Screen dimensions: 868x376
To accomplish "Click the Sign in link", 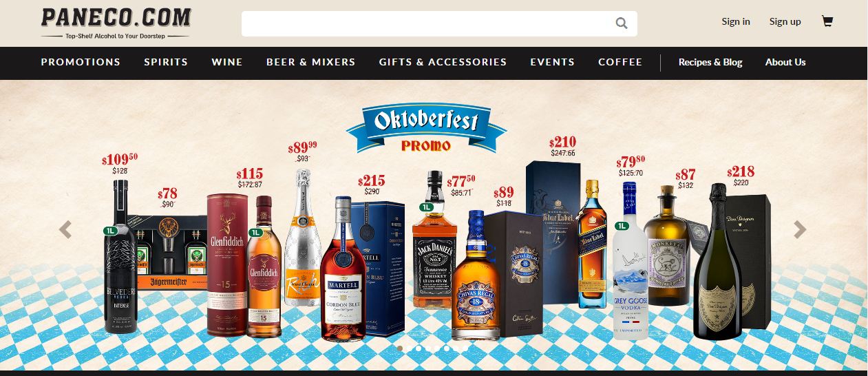I will 736,21.
